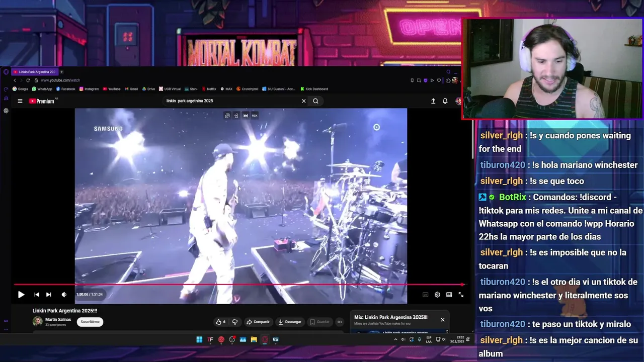
Task: Open Opera GX from the taskbar
Action: click(265, 339)
